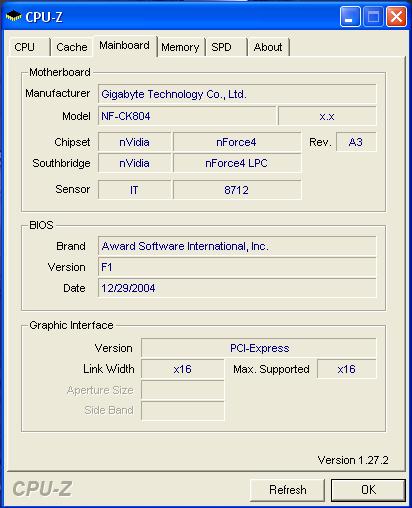
Task: Close the CPU-Z window
Action: tap(396, 17)
